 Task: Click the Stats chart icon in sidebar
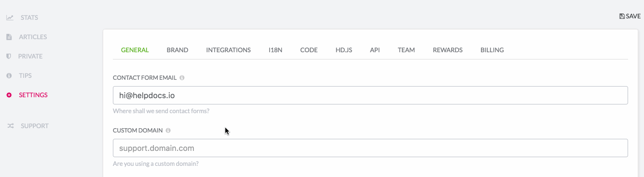pos(10,17)
